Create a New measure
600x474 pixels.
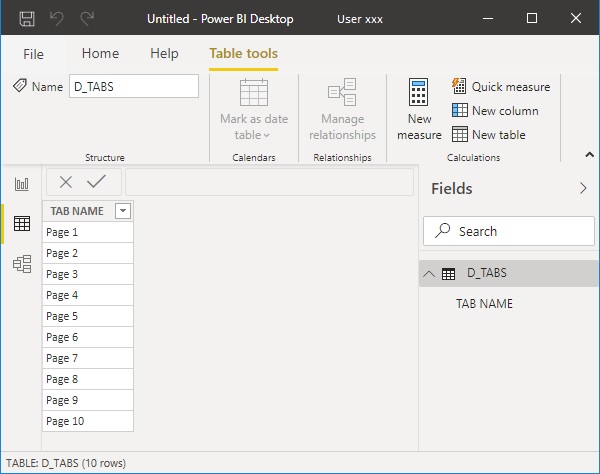point(419,110)
